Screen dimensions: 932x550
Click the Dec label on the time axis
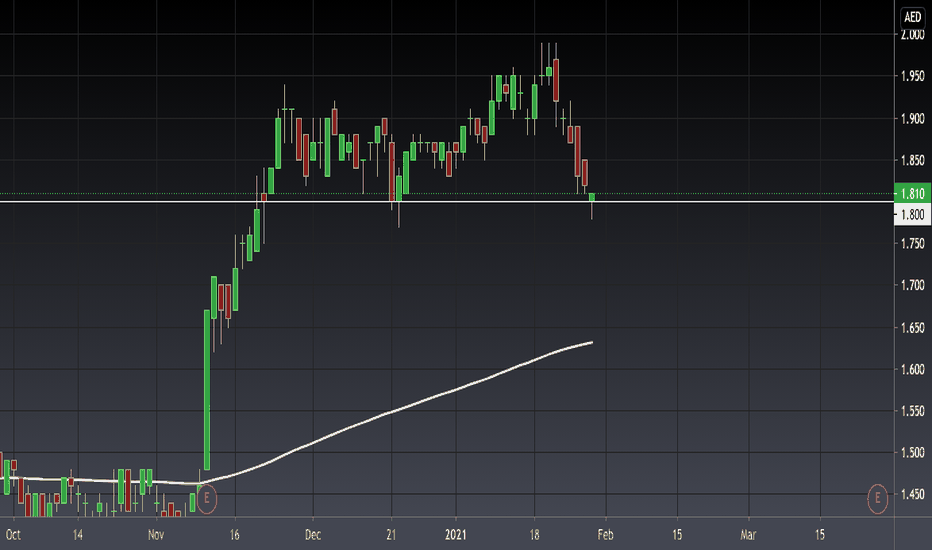(x=313, y=535)
